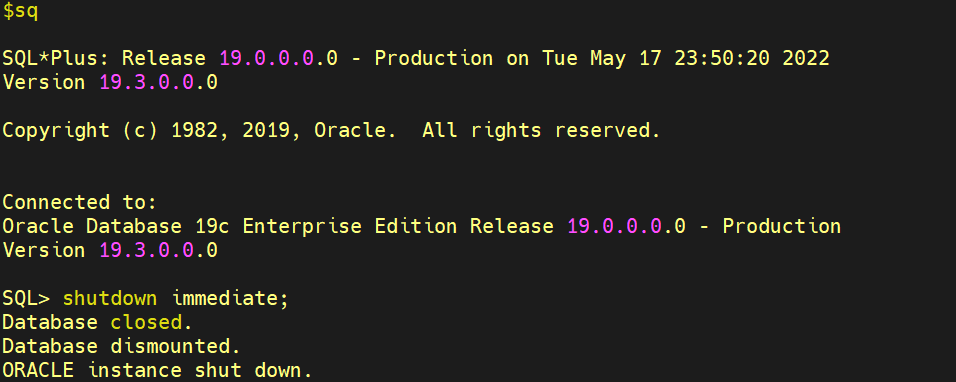Image resolution: width=956 pixels, height=382 pixels.
Task: Click the yellow closed word
Action: (151, 322)
